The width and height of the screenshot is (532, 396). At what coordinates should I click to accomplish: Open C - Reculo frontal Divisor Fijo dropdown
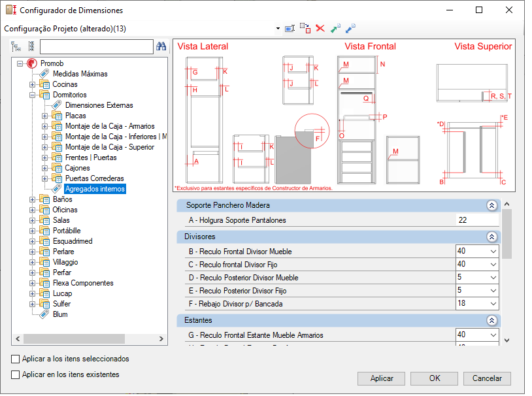[493, 265]
